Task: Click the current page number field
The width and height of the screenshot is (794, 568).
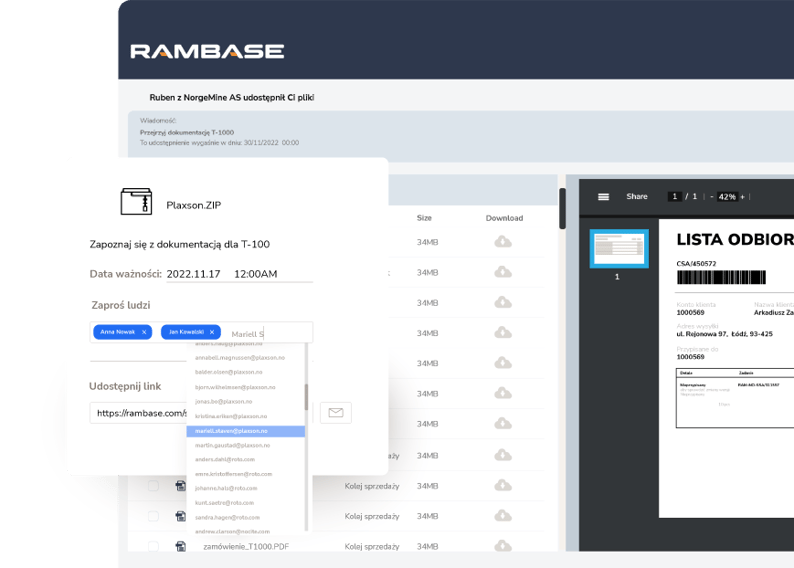Action: pyautogui.click(x=674, y=196)
